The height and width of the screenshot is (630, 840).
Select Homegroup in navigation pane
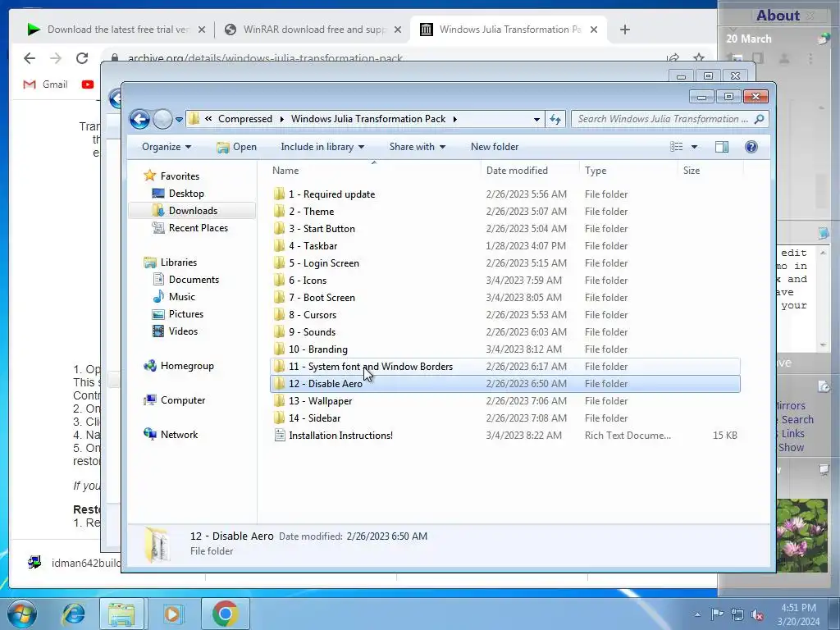(187, 366)
